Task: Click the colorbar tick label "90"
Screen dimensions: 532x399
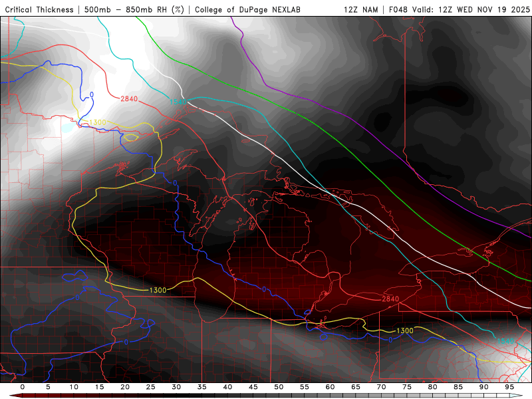Action: (x=484, y=387)
